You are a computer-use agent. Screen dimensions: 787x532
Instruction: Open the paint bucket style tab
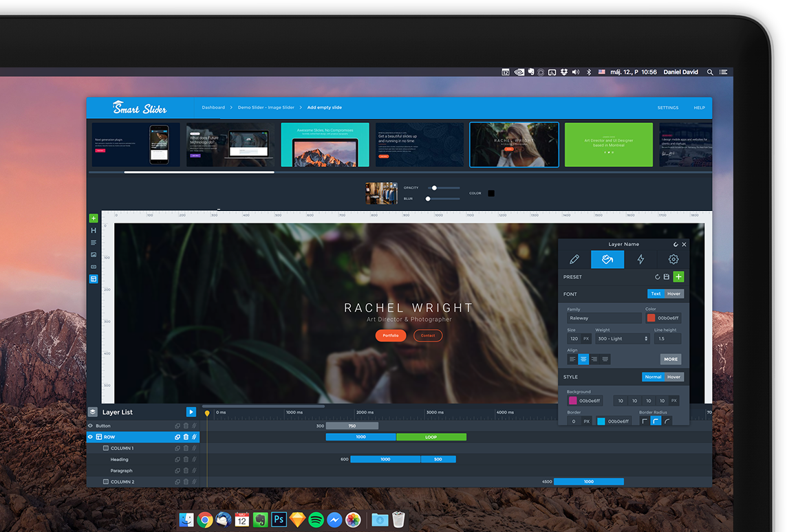click(x=607, y=259)
